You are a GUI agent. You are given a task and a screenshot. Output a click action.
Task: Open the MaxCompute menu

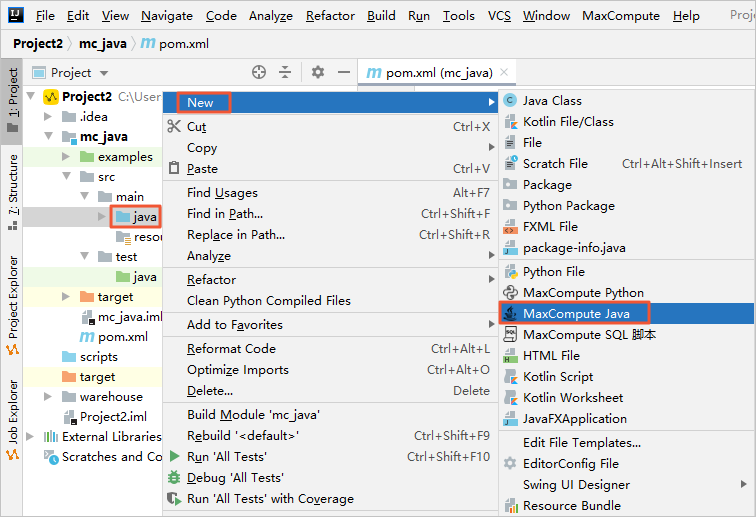coord(621,16)
